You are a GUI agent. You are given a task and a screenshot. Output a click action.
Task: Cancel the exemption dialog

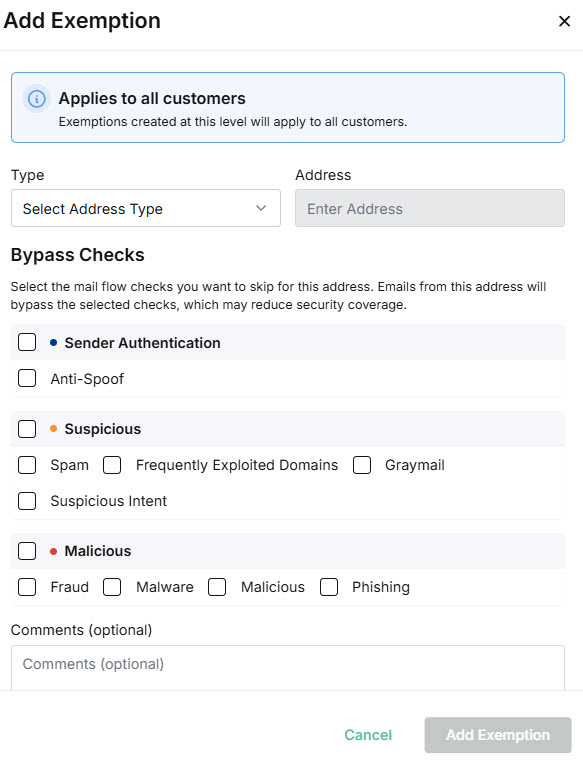[368, 735]
